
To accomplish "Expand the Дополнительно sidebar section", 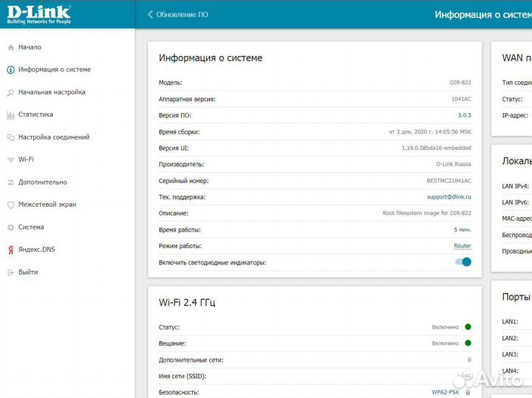I will (42, 182).
